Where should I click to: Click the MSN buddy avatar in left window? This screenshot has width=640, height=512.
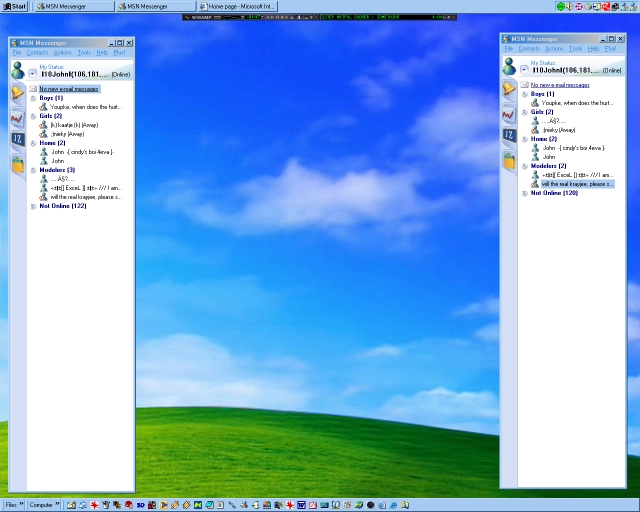[x=18, y=70]
